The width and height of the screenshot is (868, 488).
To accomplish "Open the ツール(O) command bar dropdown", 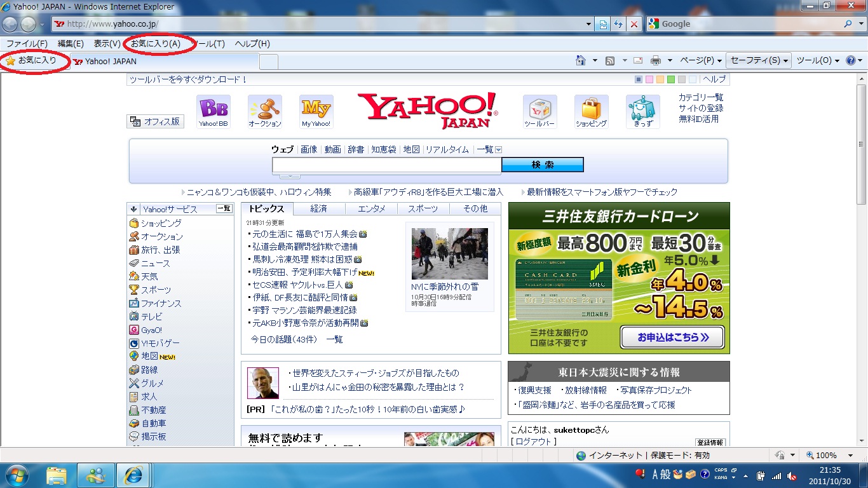I will coord(818,61).
